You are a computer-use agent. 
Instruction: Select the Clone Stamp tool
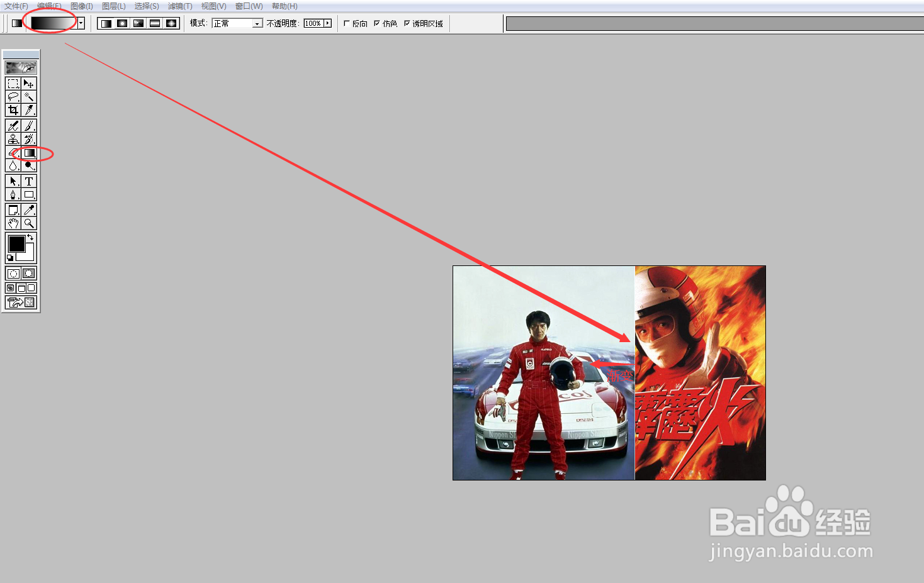pyautogui.click(x=13, y=140)
